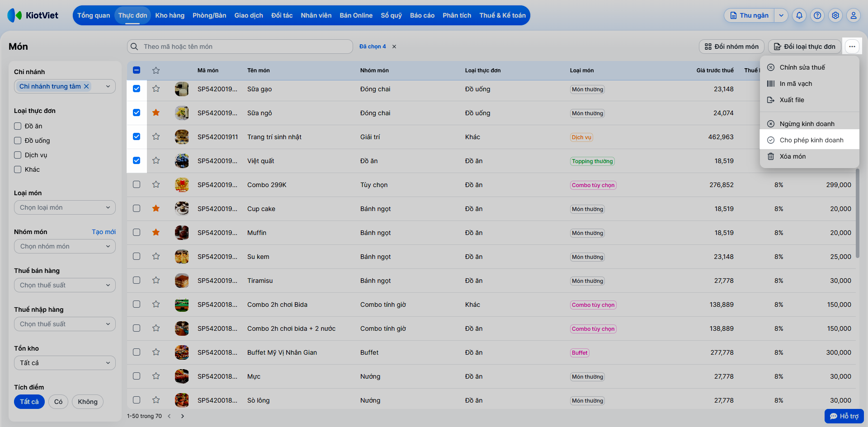Check the Combo 299K row checkbox
This screenshot has width=868, height=427.
[x=137, y=184]
